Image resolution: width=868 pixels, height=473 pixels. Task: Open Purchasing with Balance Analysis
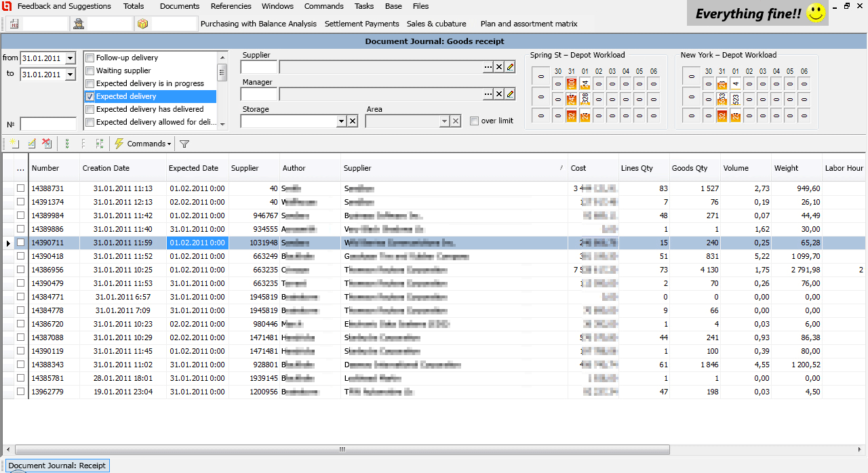(258, 24)
